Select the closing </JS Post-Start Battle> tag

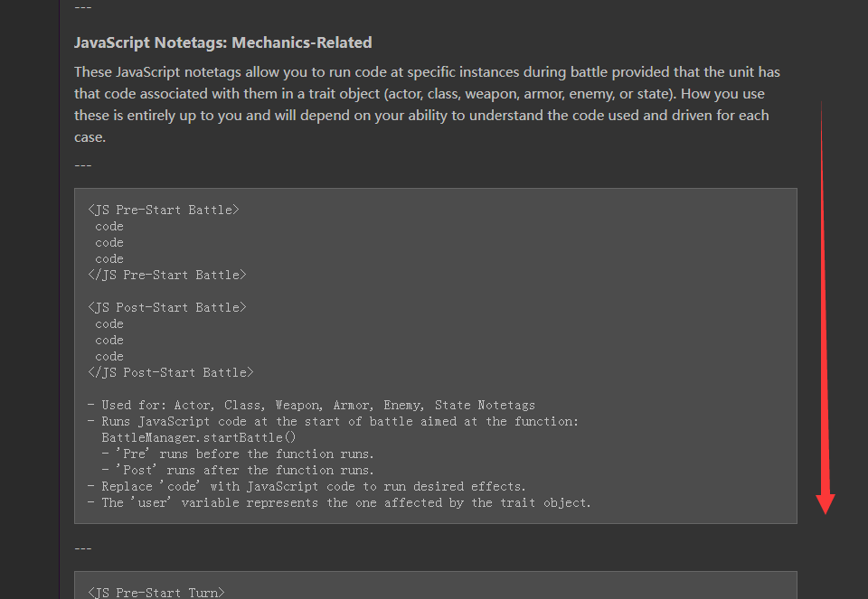point(171,372)
